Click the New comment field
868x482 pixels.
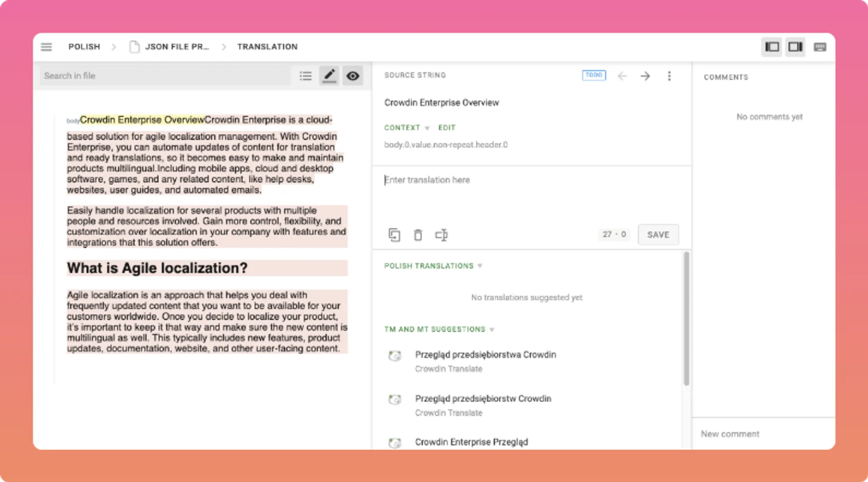tap(764, 434)
